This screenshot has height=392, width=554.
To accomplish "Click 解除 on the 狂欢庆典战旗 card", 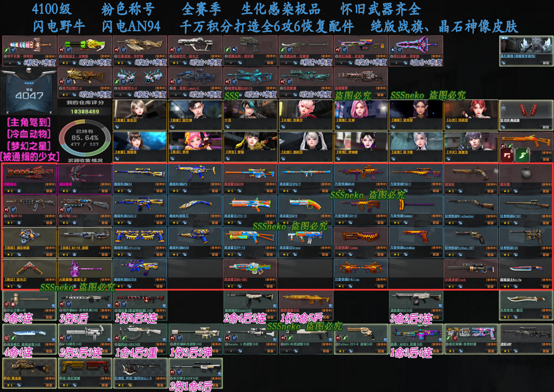I will 545,127.
